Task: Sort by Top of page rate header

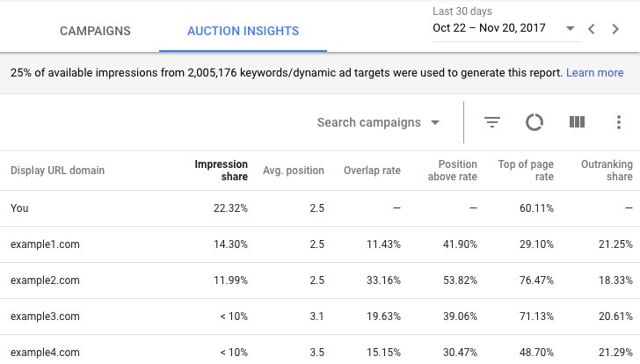Action: coord(527,171)
